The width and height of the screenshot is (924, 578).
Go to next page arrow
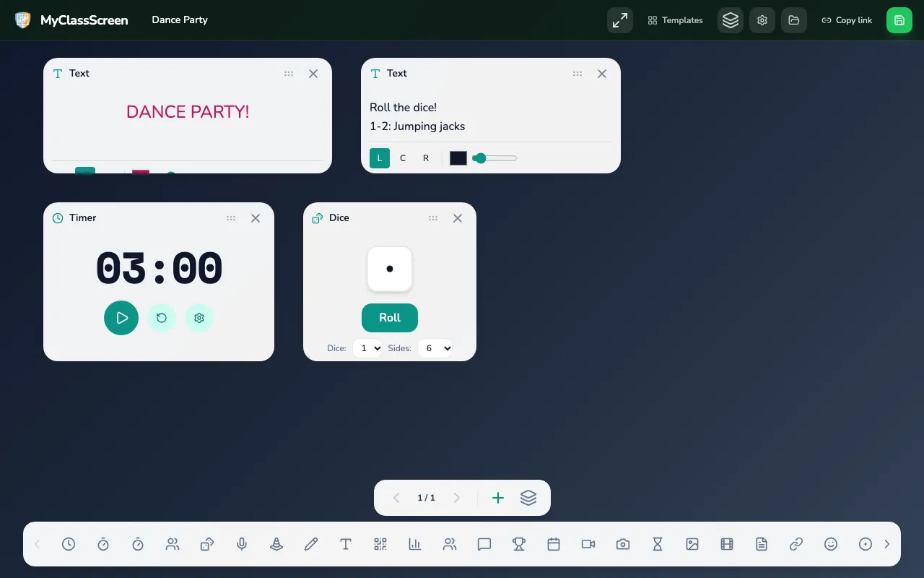[x=456, y=498]
